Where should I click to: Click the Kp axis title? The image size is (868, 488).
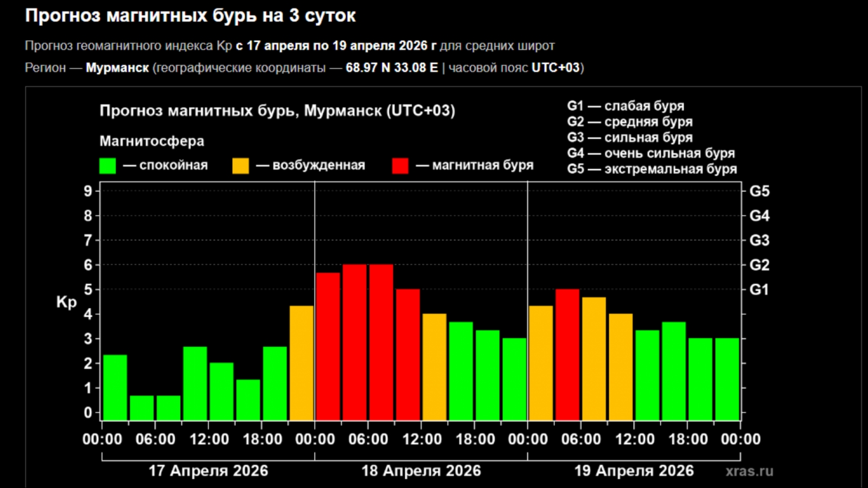pos(66,302)
